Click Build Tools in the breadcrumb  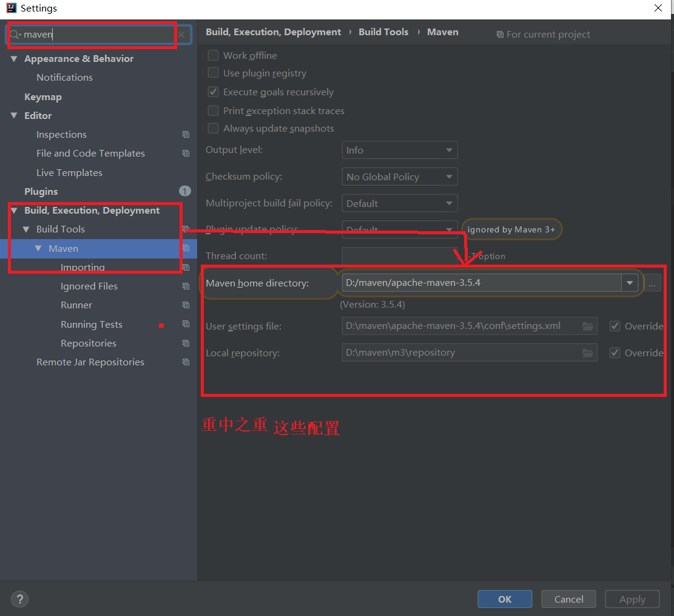(383, 32)
